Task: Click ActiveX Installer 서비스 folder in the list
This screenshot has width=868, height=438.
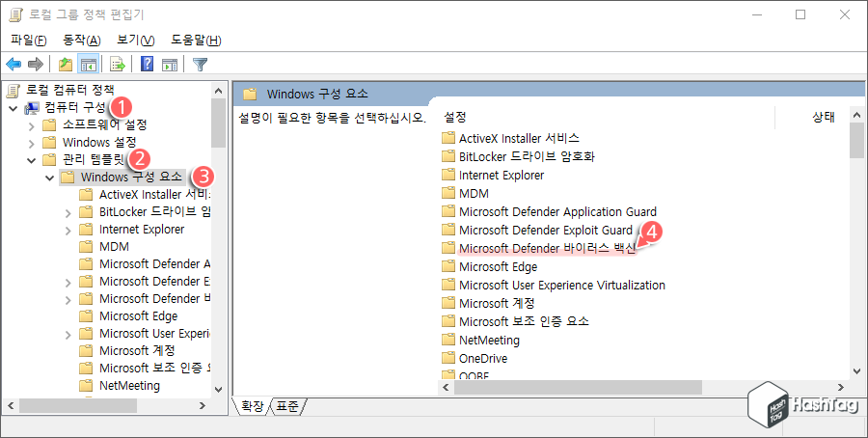Action: 519,138
